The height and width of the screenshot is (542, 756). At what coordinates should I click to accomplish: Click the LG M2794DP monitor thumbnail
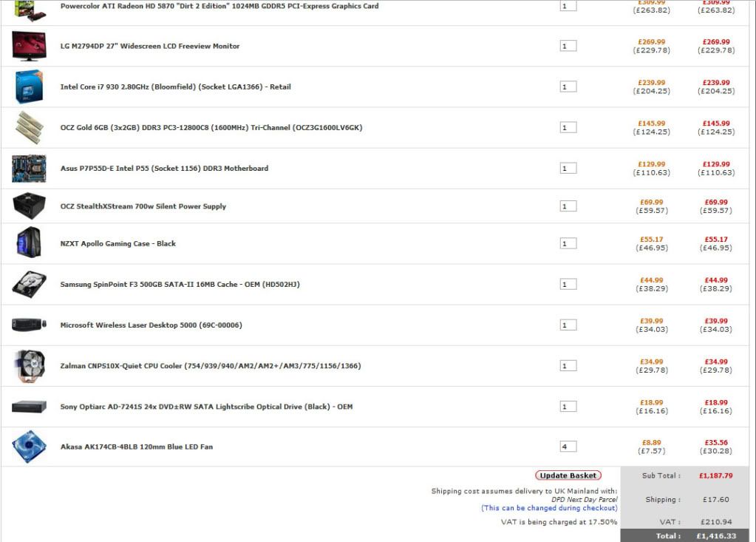pyautogui.click(x=29, y=47)
